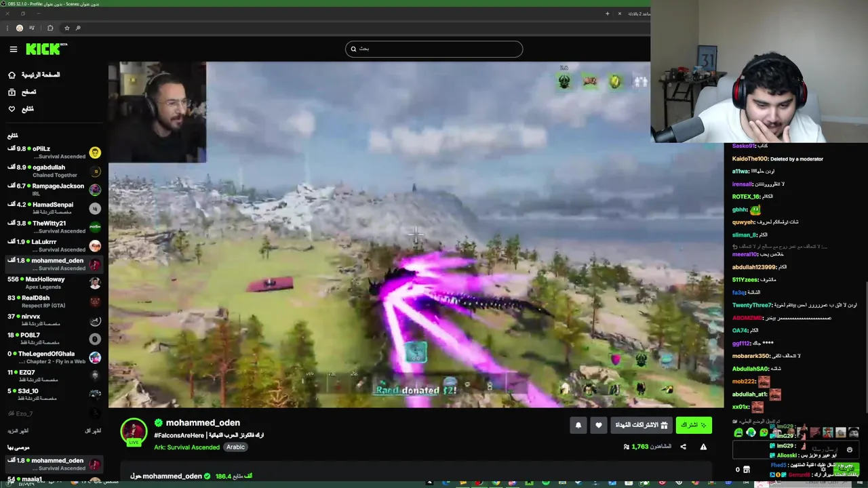Click the share stream icon
The image size is (868, 488).
pyautogui.click(x=683, y=447)
